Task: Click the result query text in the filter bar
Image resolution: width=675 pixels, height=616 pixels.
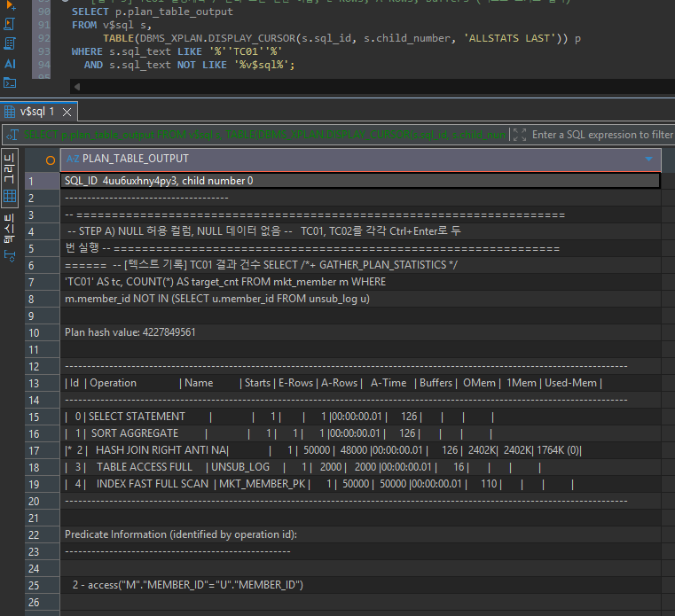Action: [x=264, y=135]
